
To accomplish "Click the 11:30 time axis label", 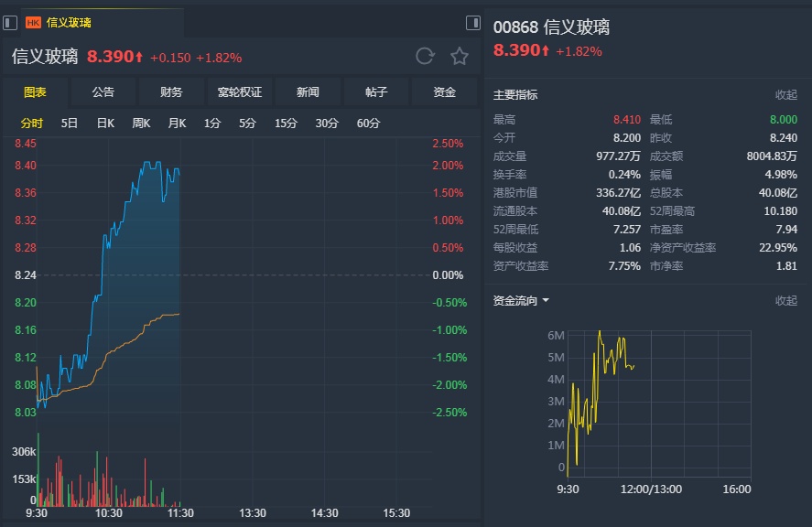I will tap(180, 513).
